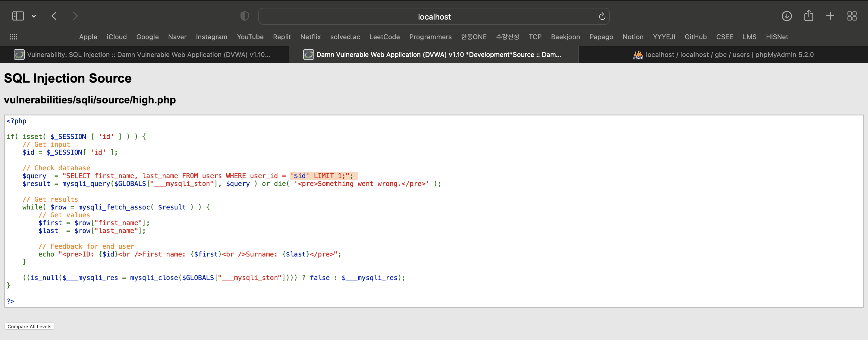Show the tab overview grid
The image size is (868, 340).
(x=852, y=16)
